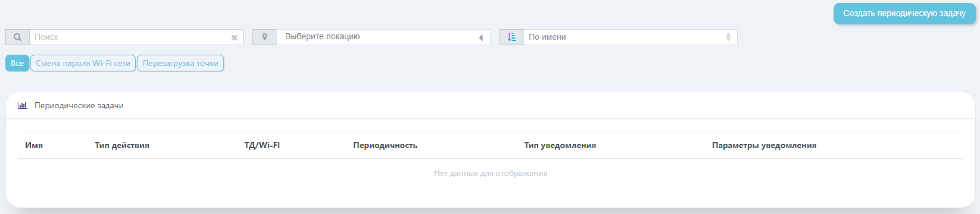
Task: Sort by the Имя column header
Action: pos(34,145)
